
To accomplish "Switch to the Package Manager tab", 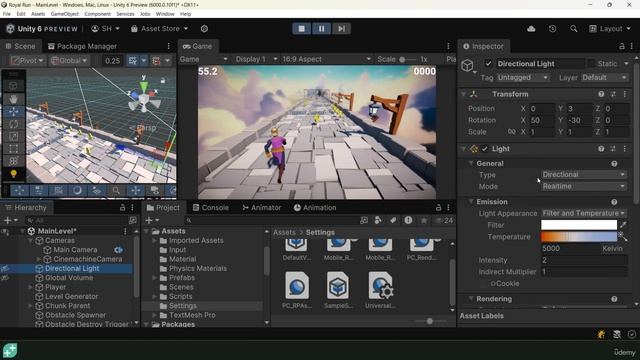I will click(x=82, y=46).
